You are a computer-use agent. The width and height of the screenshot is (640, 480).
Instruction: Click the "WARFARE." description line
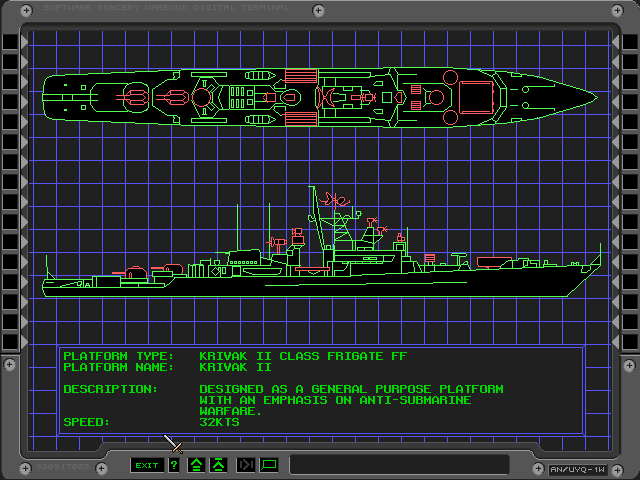tap(230, 411)
